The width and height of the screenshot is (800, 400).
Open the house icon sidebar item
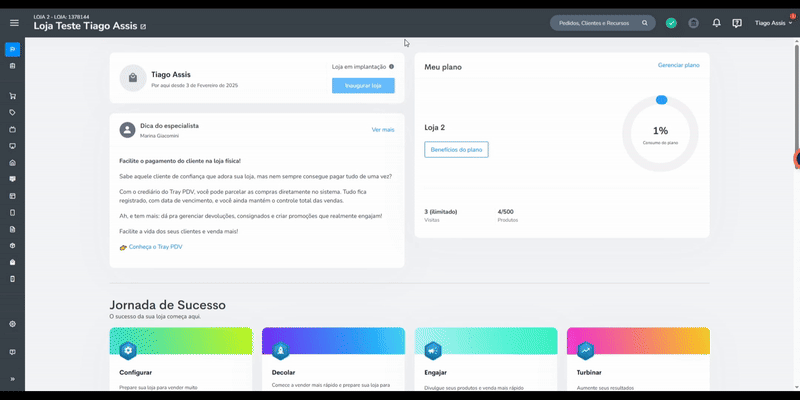coord(13,163)
